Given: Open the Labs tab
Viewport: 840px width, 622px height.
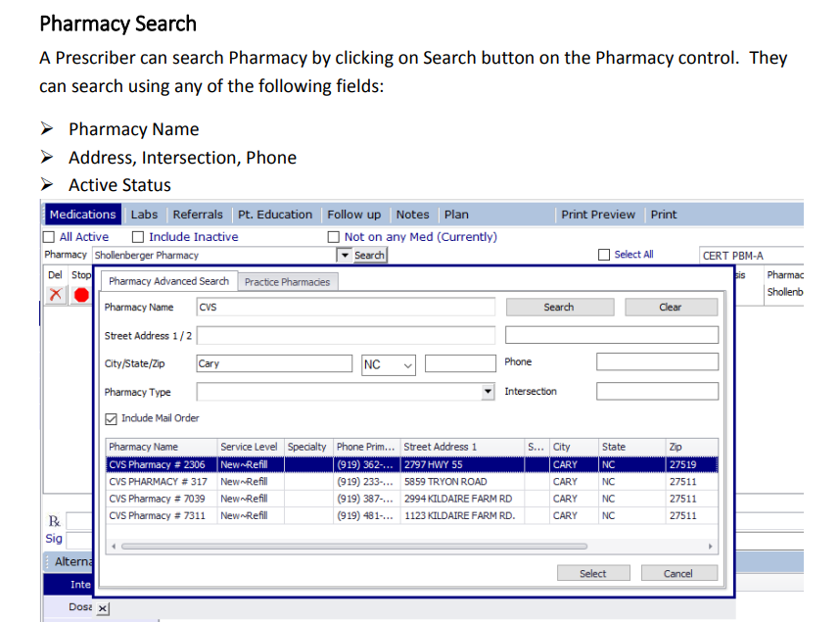Looking at the screenshot, I should coord(144,215).
